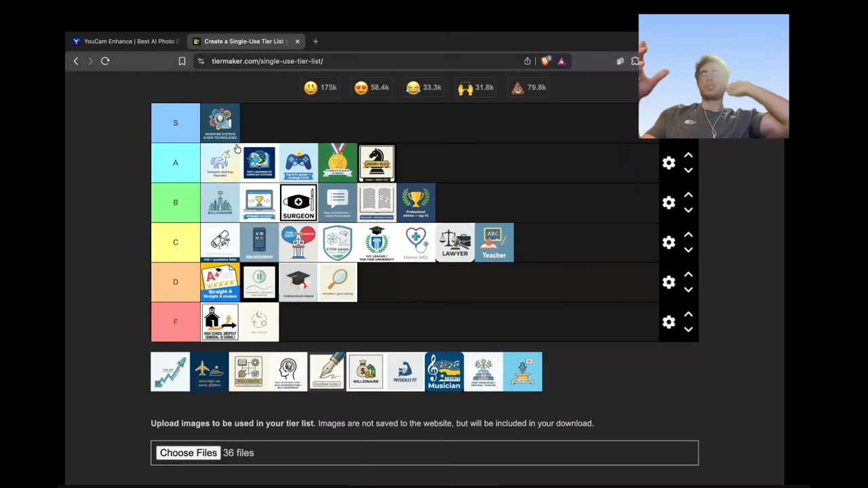This screenshot has width=868, height=488.
Task: Open the Brave Shields lion icon
Action: coord(546,61)
